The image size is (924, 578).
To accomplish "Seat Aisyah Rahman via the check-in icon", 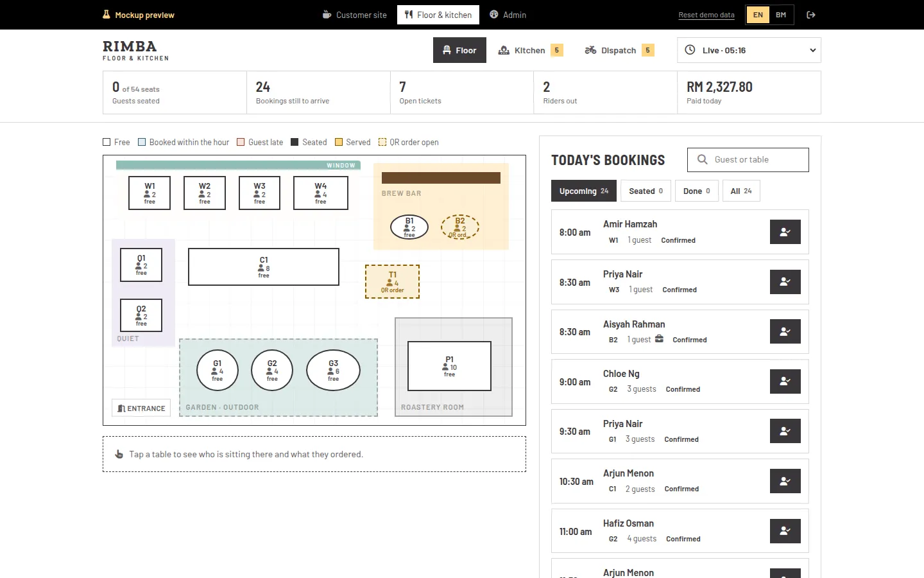I will coord(785,331).
